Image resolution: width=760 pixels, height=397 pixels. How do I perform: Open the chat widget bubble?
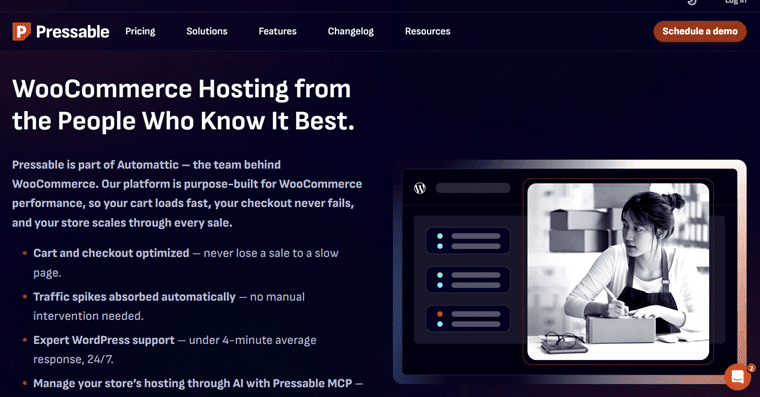tap(737, 377)
